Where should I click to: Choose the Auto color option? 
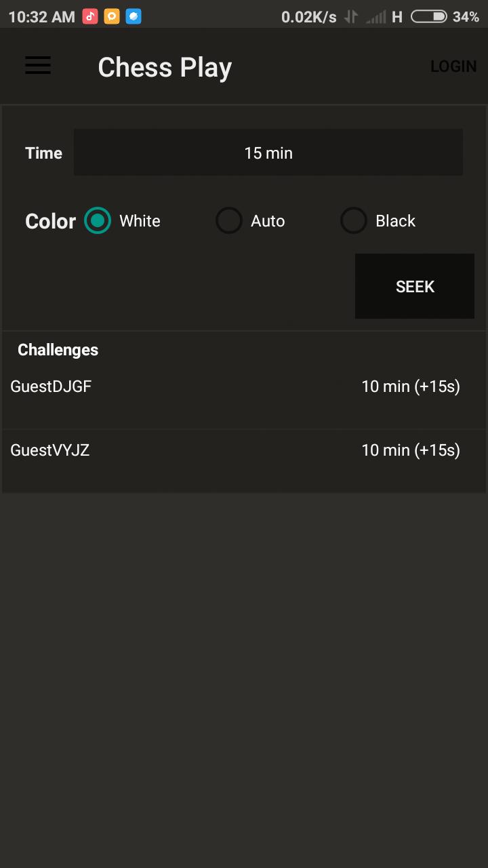pyautogui.click(x=229, y=221)
